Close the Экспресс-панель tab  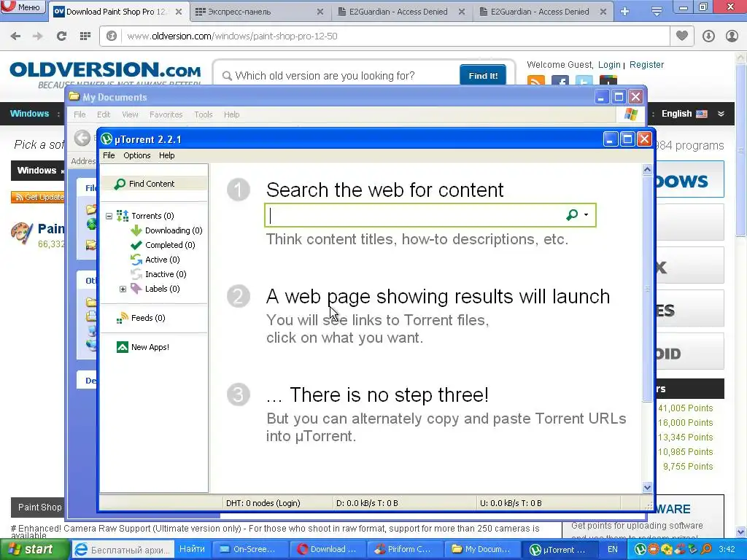coord(320,12)
